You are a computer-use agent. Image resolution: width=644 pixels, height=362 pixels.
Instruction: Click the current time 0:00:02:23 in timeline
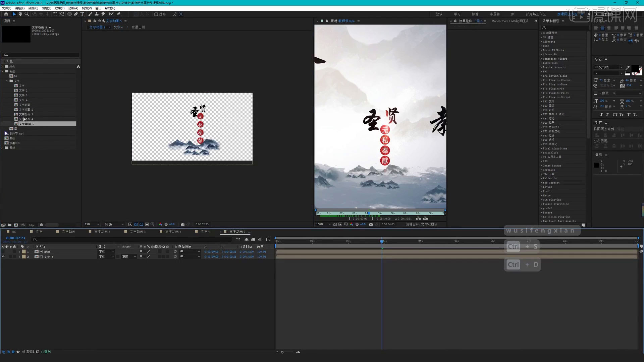[15, 238]
